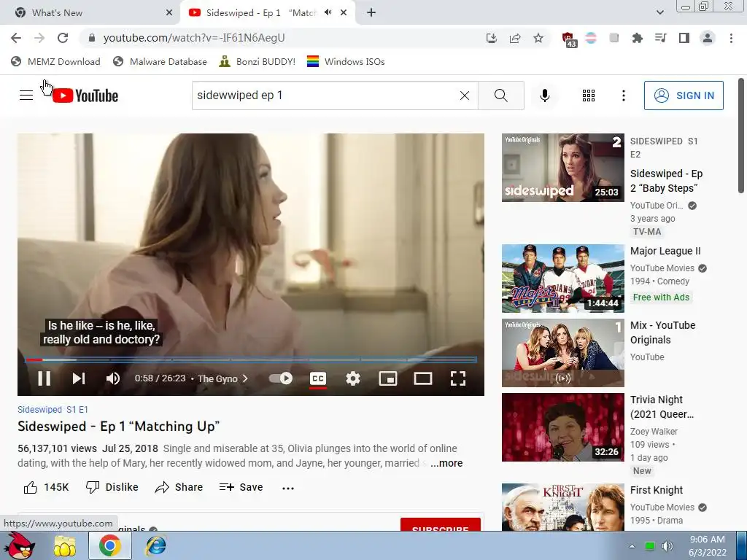Seek on the video progress bar

[251, 359]
